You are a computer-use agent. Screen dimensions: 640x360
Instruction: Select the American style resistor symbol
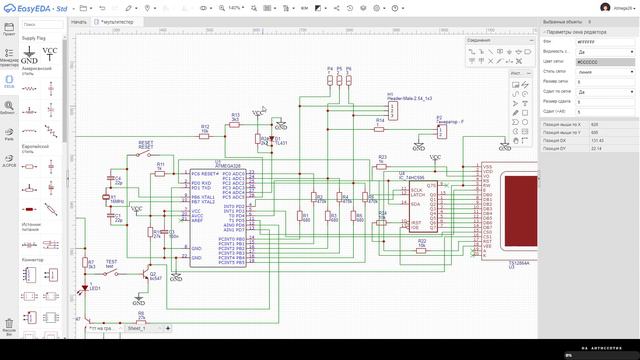point(29,89)
